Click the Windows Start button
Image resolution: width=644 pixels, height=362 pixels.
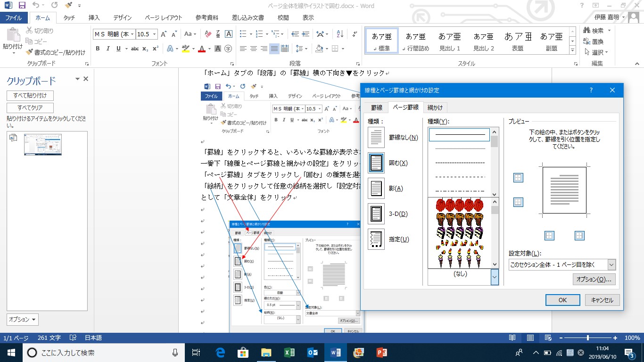pyautogui.click(x=10, y=352)
